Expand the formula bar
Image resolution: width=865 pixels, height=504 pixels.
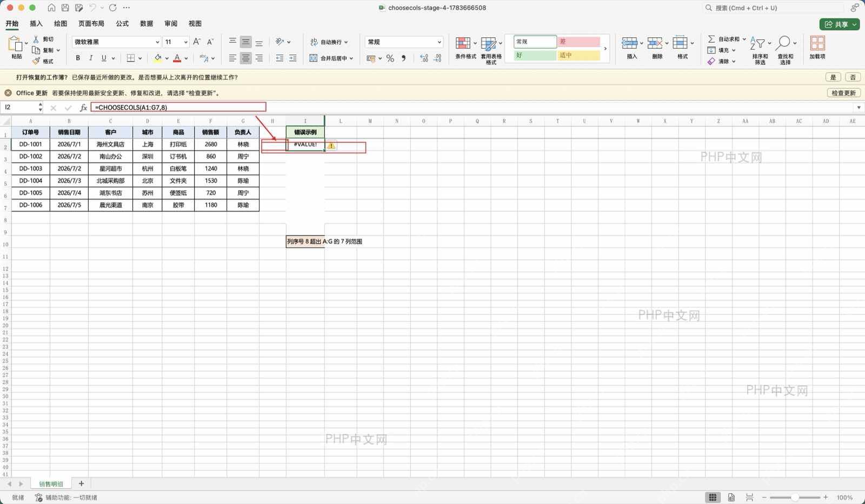(x=859, y=107)
